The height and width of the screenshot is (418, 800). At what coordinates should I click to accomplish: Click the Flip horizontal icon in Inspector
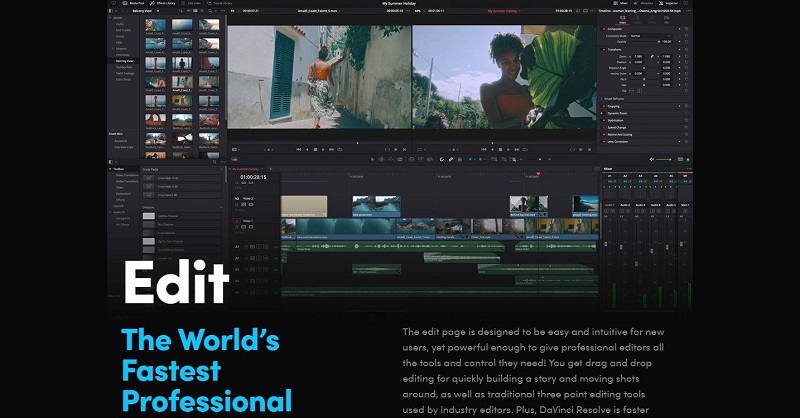click(631, 91)
